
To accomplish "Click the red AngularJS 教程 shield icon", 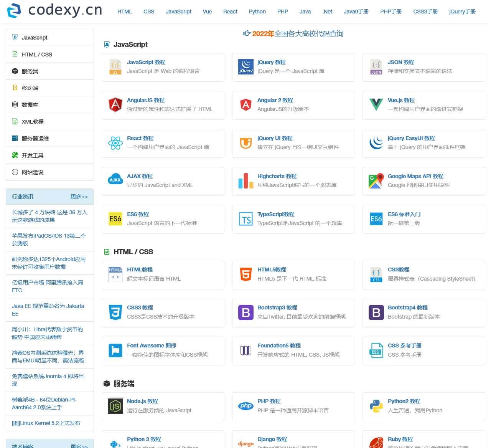I will pyautogui.click(x=115, y=105).
